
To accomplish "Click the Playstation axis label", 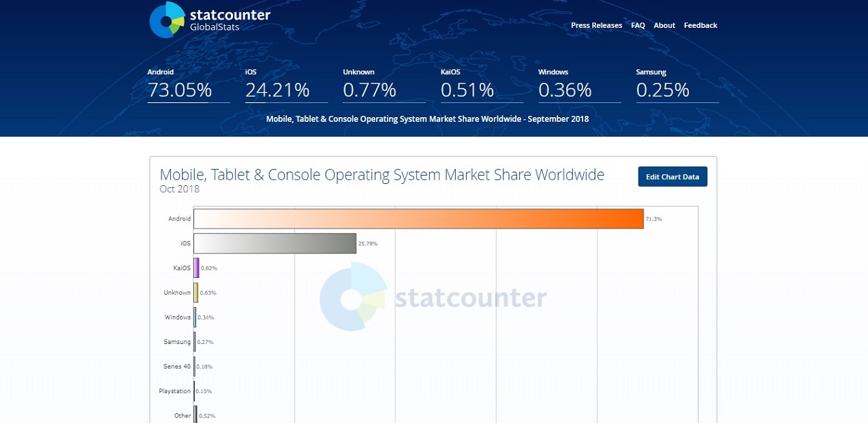I will coord(175,391).
